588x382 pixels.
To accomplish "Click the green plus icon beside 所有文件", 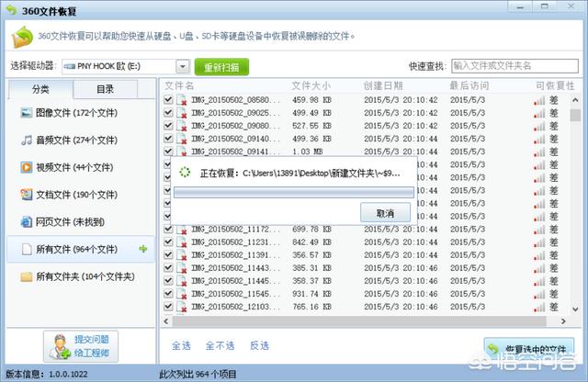I will (x=142, y=249).
